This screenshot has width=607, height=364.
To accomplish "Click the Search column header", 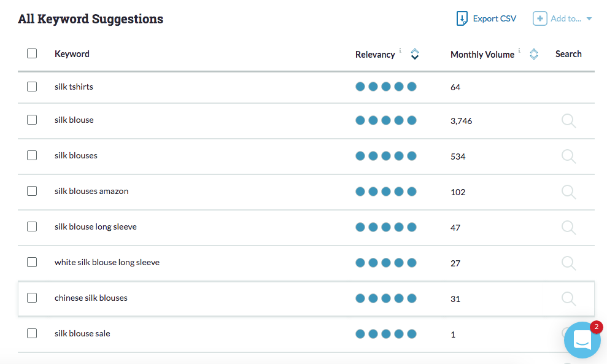I will coord(568,54).
